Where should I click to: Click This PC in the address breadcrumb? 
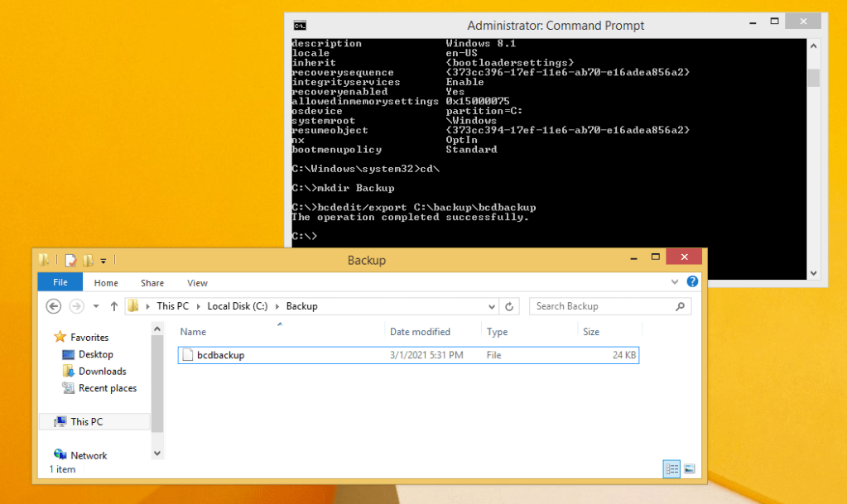173,306
